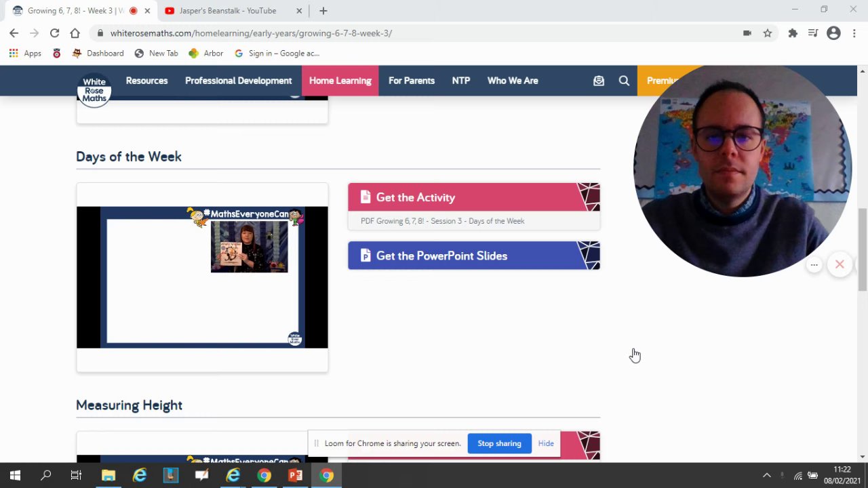Click the Measuring Height heading
This screenshot has height=488, width=868.
pyautogui.click(x=129, y=405)
